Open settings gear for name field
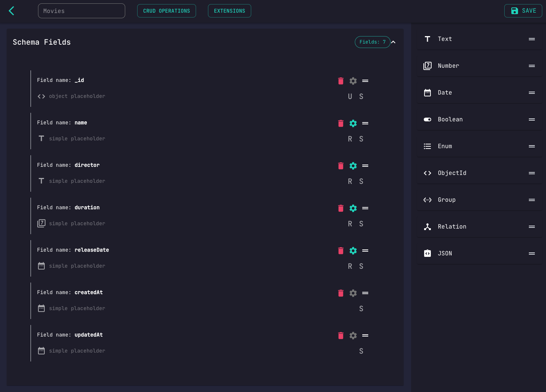Viewport: 546px width, 392px height. point(353,123)
